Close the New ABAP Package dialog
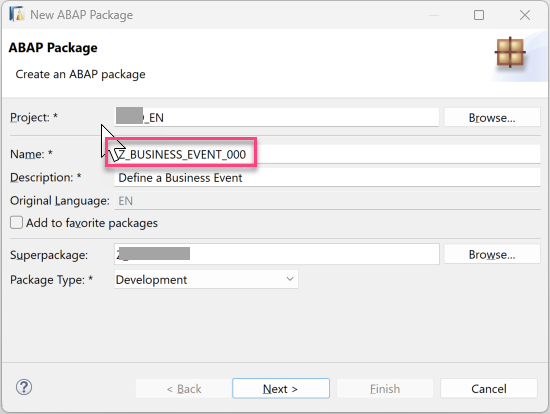The width and height of the screenshot is (550, 414). point(525,15)
